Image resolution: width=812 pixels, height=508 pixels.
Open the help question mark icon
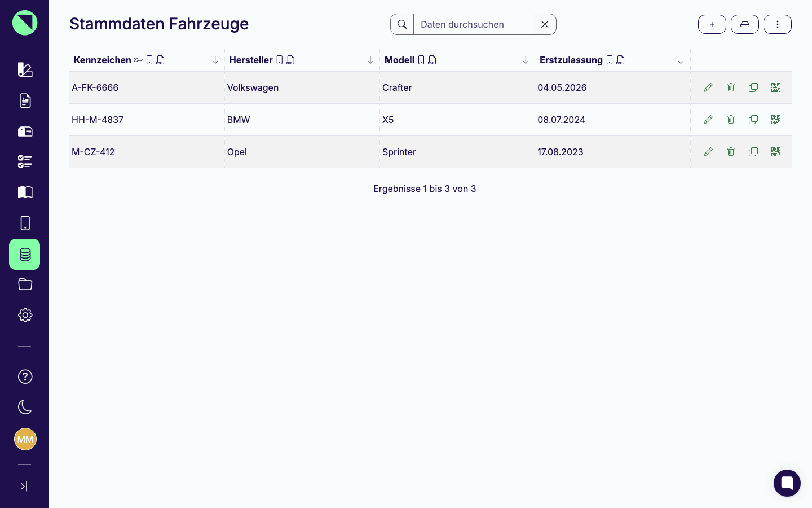coord(25,376)
